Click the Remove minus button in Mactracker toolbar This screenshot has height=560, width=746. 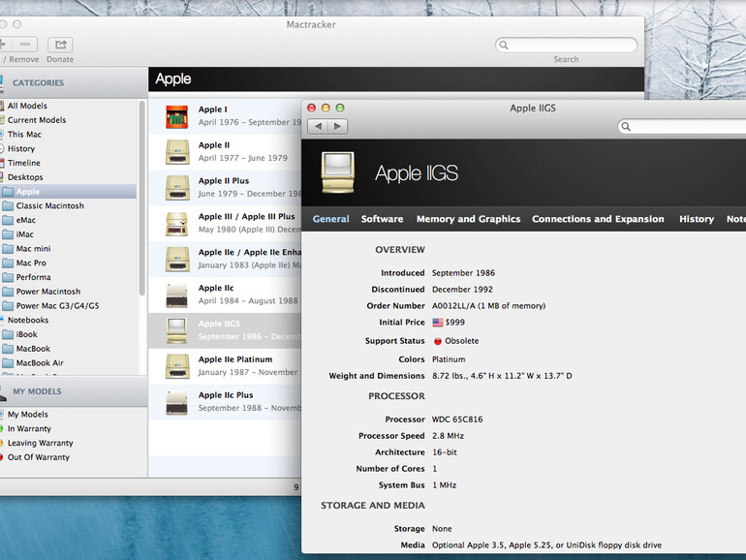(x=25, y=45)
